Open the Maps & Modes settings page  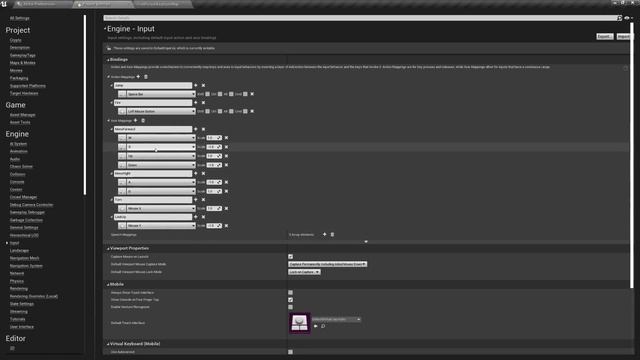pyautogui.click(x=22, y=63)
